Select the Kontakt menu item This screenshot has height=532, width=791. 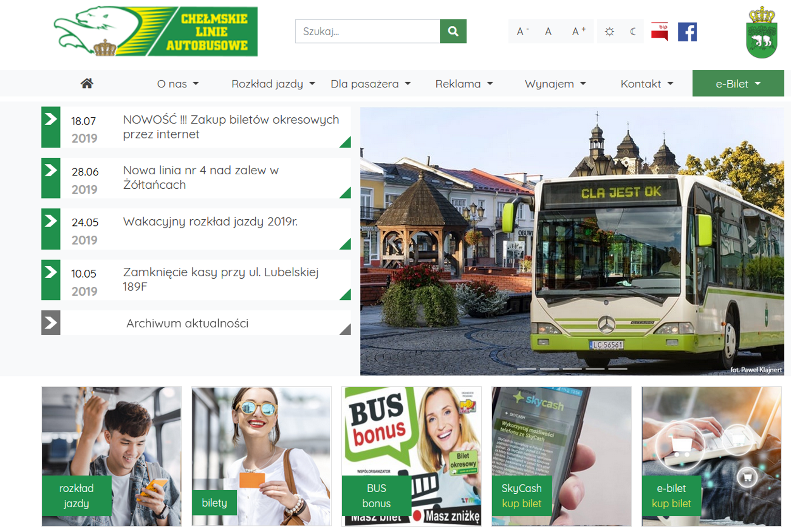(646, 84)
